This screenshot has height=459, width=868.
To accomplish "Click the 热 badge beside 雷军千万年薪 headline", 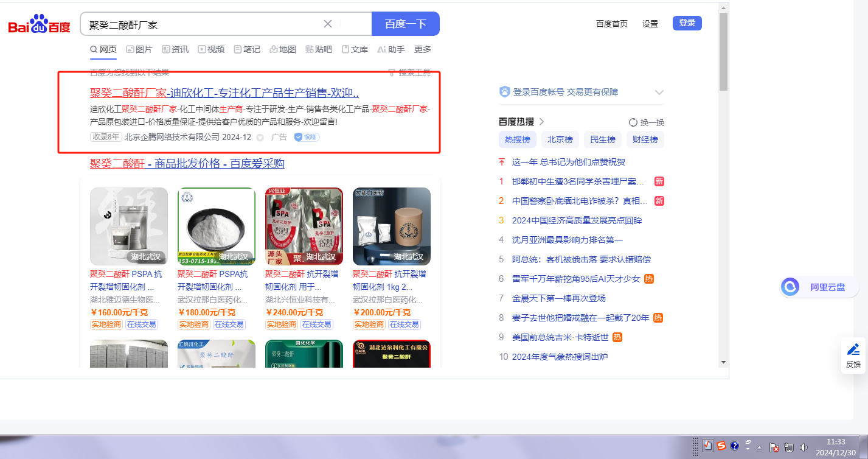I will point(649,279).
